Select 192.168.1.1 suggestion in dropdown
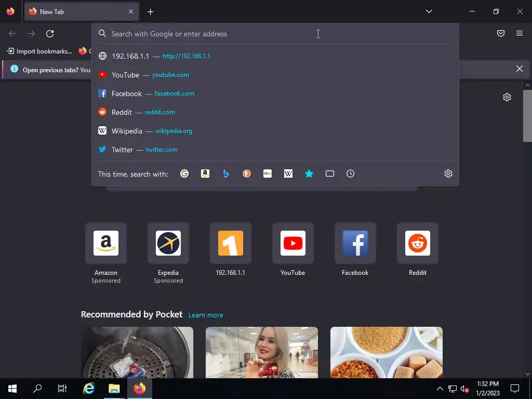Viewport: 532px width, 399px height. click(x=275, y=56)
